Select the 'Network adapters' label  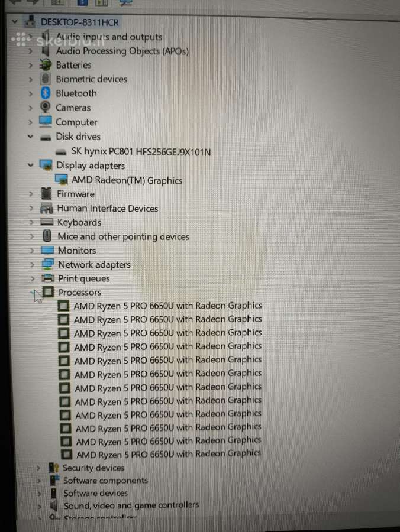pyautogui.click(x=95, y=264)
